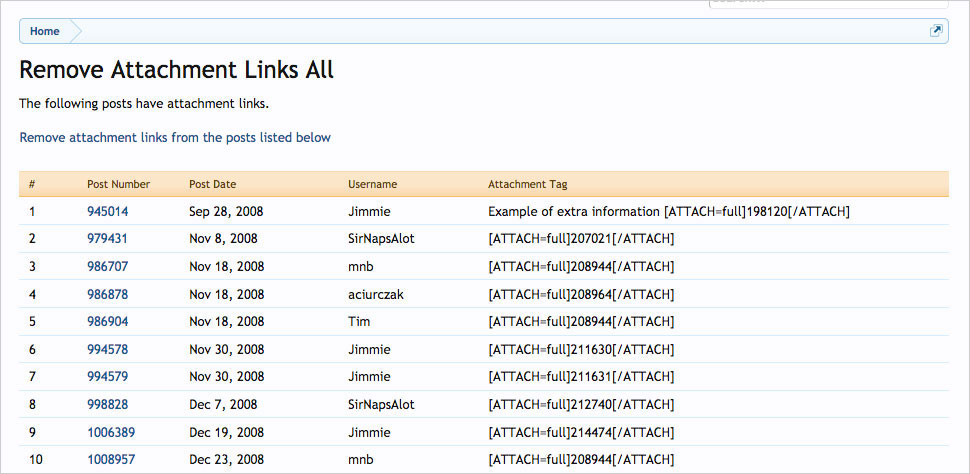Open post number 986707
The width and height of the screenshot is (970, 474).
[x=107, y=267]
